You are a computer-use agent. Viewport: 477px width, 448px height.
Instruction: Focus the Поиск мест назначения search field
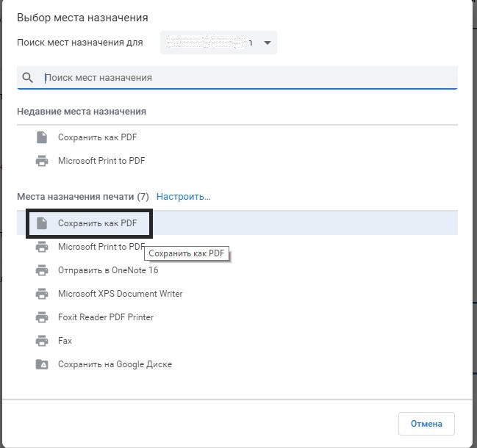click(243, 77)
